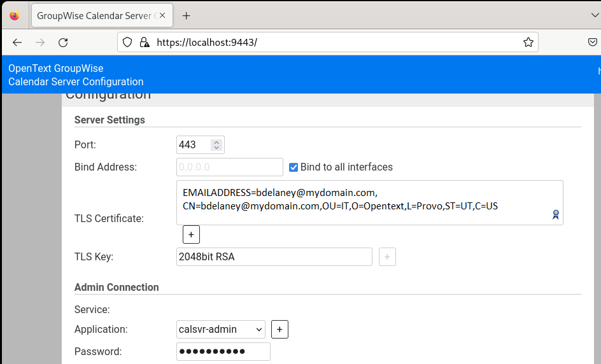
Task: Open the Application calsvr-admin dropdown
Action: 221,330
